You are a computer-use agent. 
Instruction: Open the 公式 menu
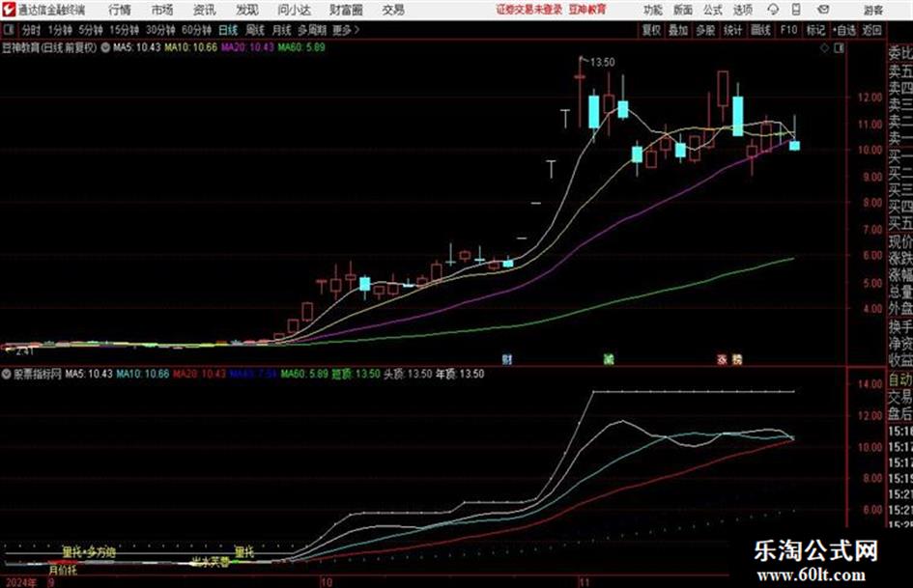point(713,10)
